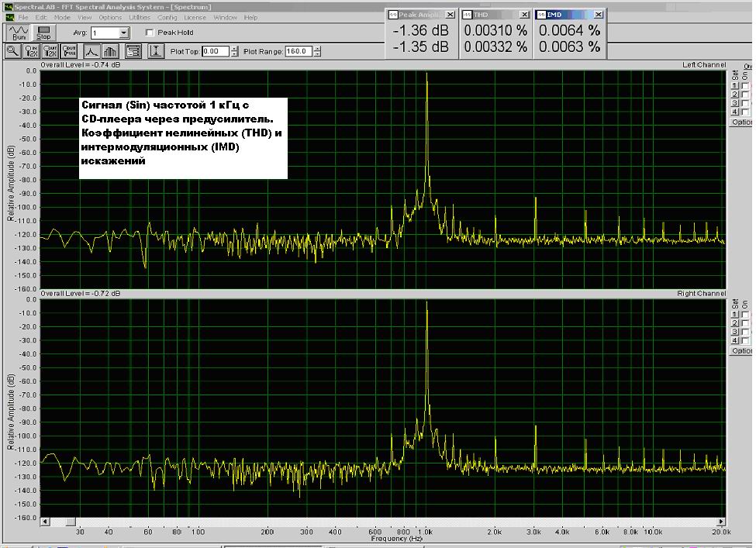Click the horizontal frequency scrollbar left arrow
Image resolution: width=756 pixels, height=548 pixels.
(46, 522)
